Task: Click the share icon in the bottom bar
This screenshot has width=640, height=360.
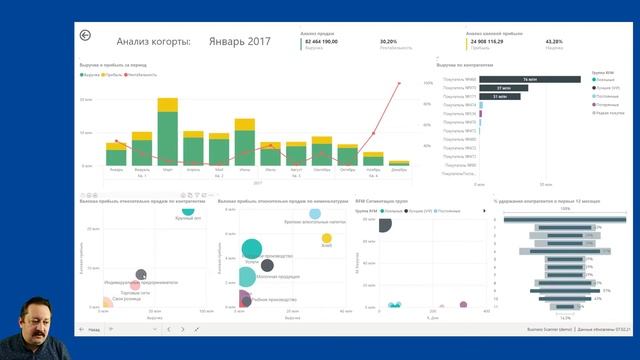Action: click(111, 329)
